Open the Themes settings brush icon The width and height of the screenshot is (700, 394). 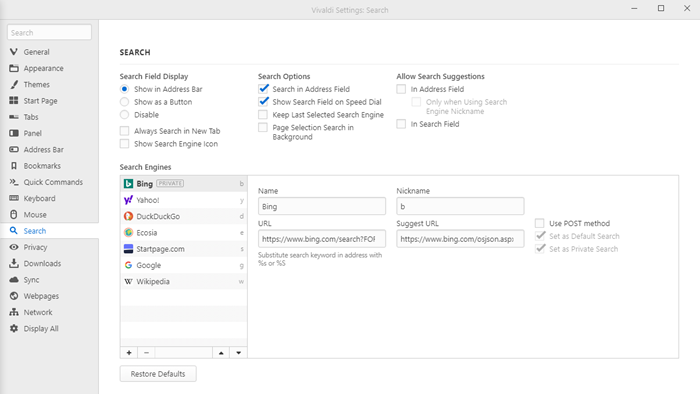coord(14,84)
